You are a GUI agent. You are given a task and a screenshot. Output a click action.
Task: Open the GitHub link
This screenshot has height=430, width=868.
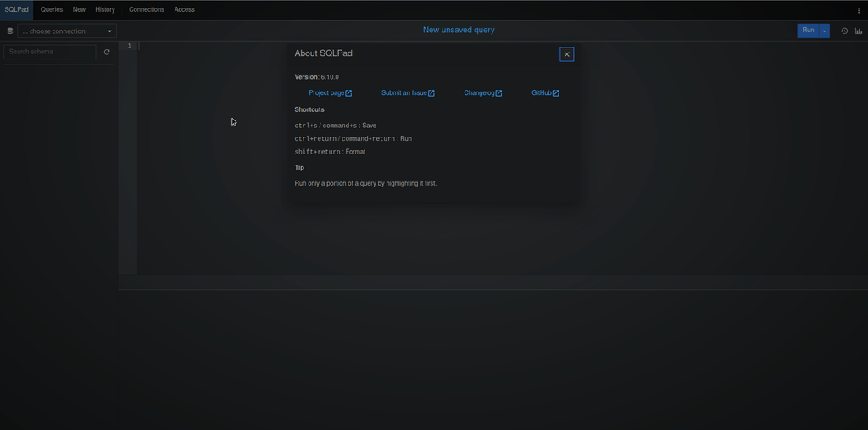point(545,93)
